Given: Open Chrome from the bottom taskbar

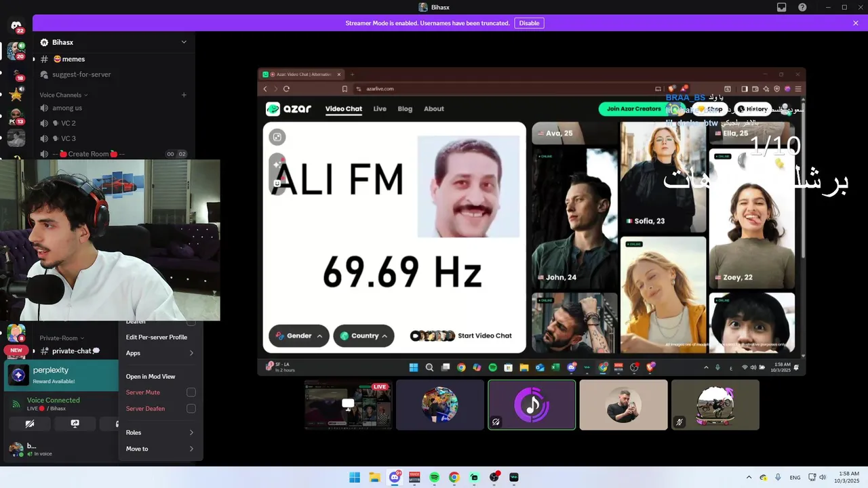Looking at the screenshot, I should tap(454, 477).
